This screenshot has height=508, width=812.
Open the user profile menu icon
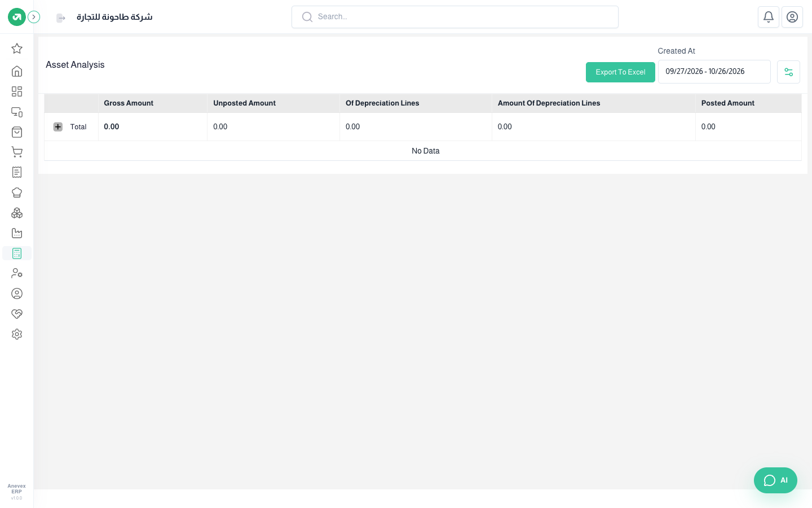point(792,17)
